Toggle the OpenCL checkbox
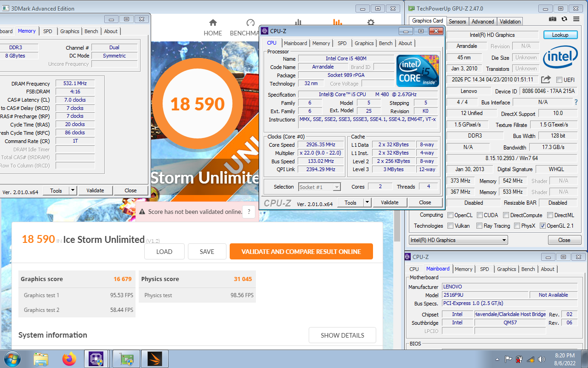This screenshot has width=588, height=368. 450,215
